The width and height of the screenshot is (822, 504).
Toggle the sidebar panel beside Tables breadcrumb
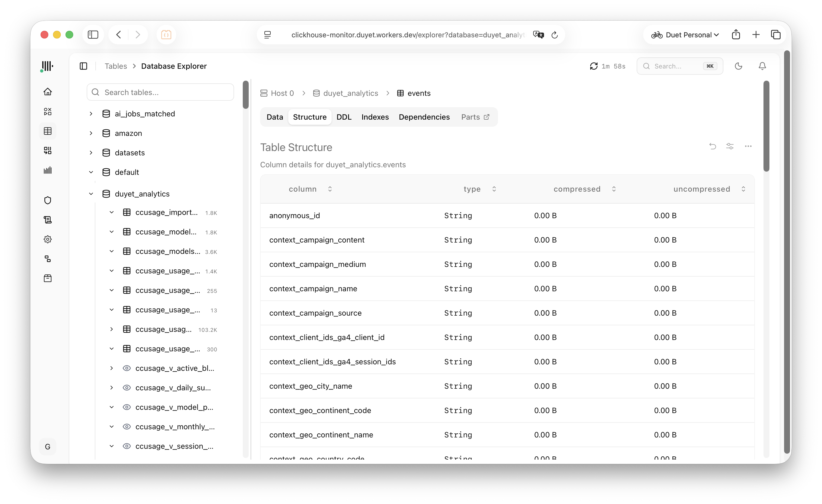(83, 66)
